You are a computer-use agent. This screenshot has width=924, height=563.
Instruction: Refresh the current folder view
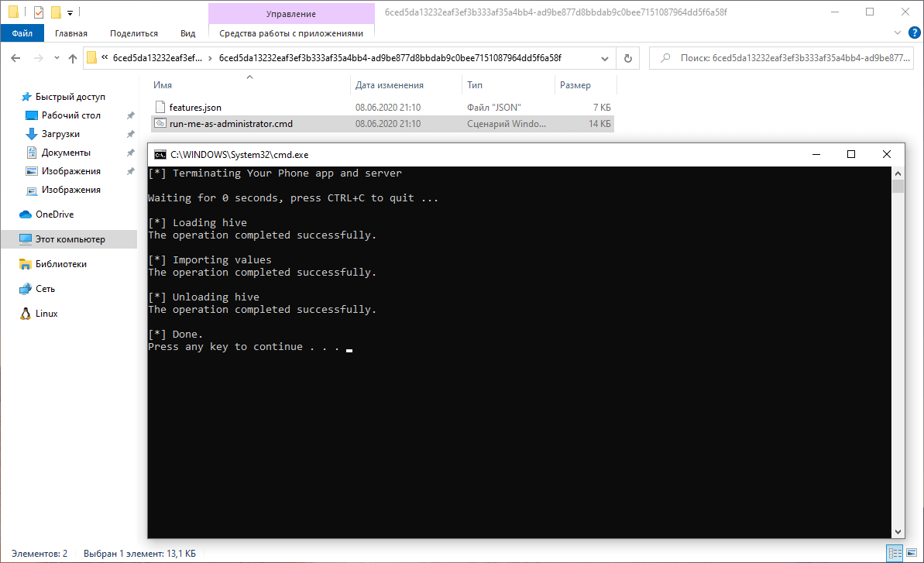tap(627, 57)
